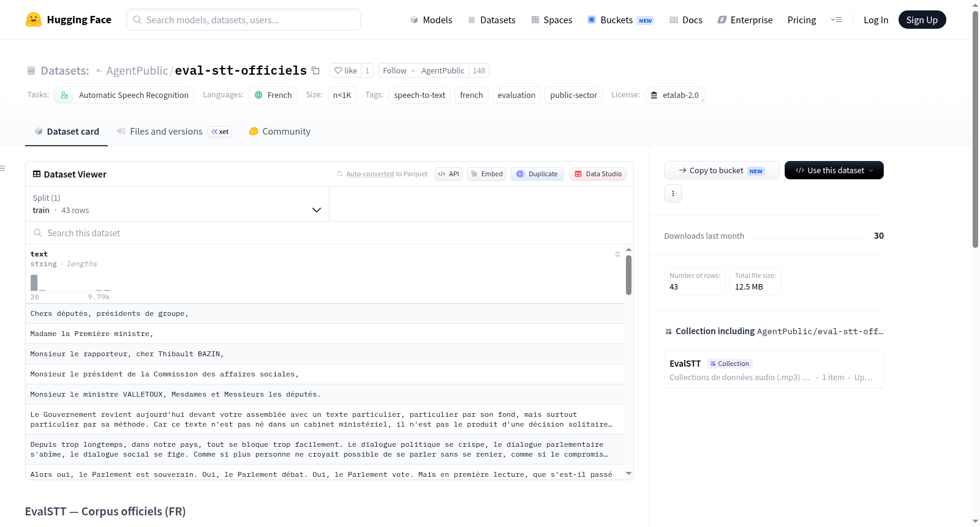Open the AgentPublic owner link

coord(137,70)
